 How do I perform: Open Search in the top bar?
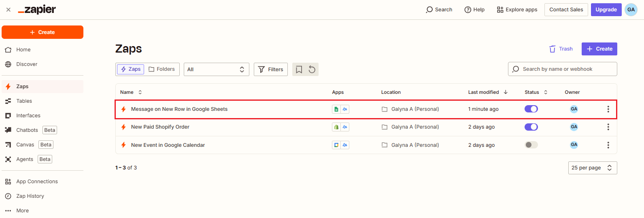(439, 10)
